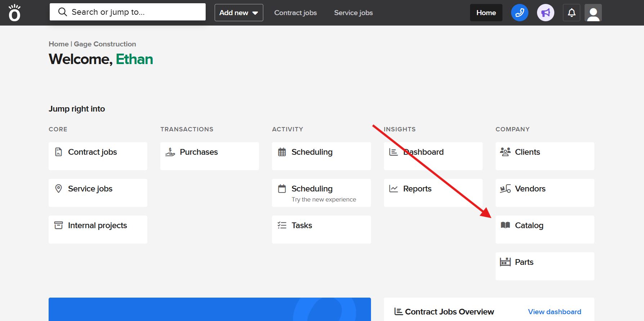644x321 pixels.
Task: Open Internal projects tile under Core
Action: [x=98, y=229]
